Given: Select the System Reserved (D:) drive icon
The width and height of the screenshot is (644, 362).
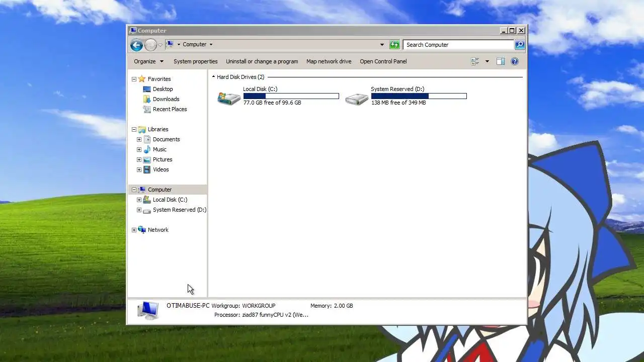Looking at the screenshot, I should tap(357, 99).
